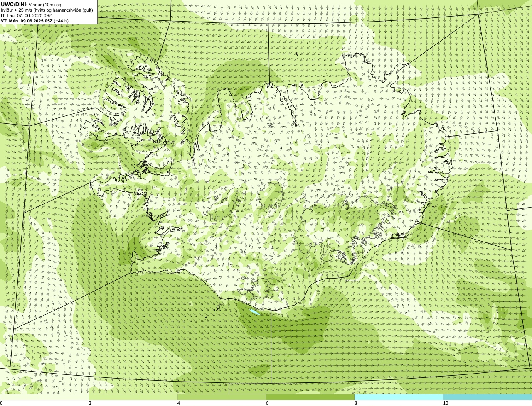
Task: Click the '4' tick label on the color scale
Action: (179, 403)
